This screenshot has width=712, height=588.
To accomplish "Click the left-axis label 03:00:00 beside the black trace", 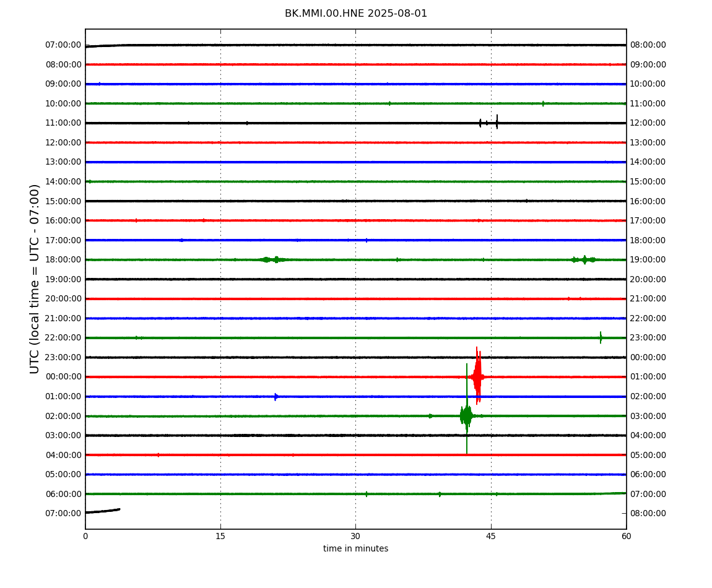I will tap(64, 436).
